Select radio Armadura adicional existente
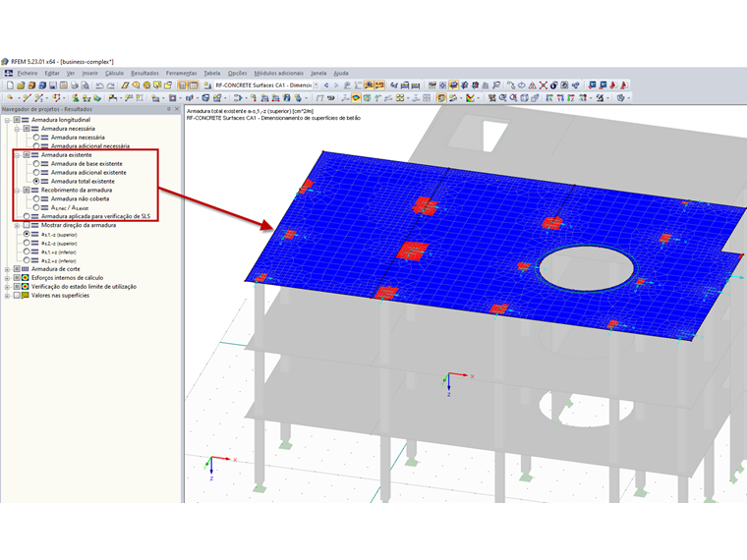747x560 pixels. [x=36, y=172]
